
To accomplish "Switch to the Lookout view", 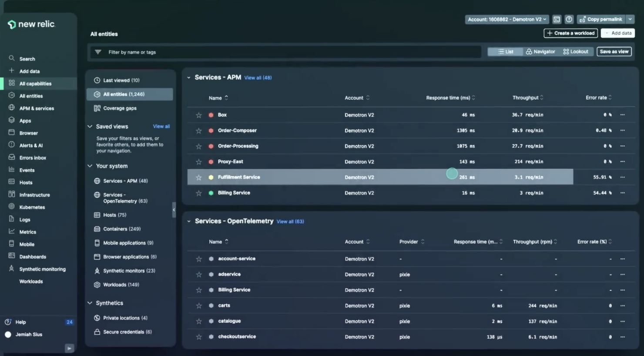I will coord(575,51).
